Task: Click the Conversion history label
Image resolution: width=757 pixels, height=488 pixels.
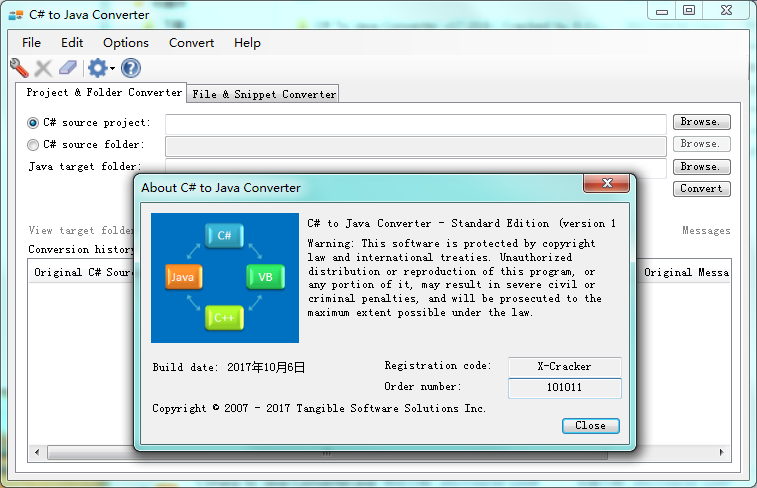Action: point(81,250)
